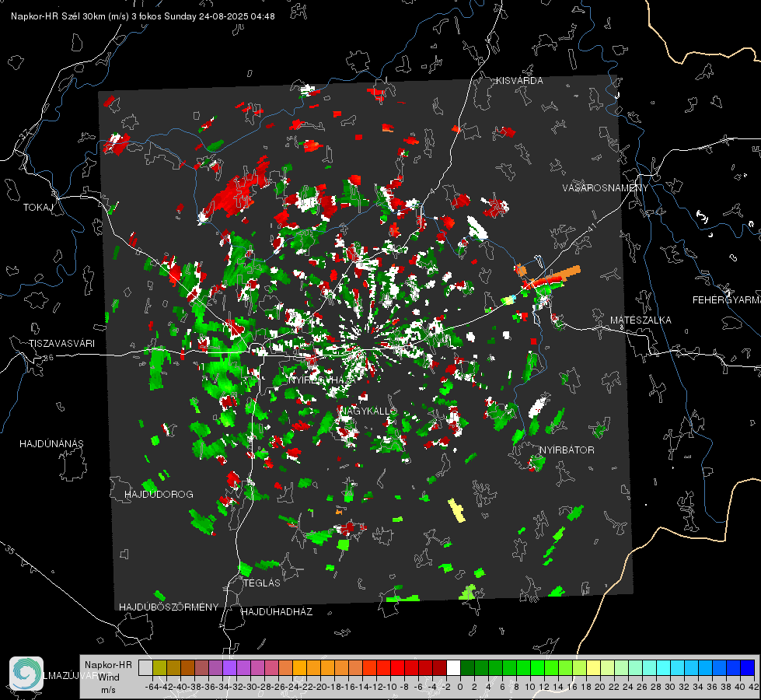Click the MÁTÉSZALKA city label
This screenshot has width=761, height=700.
(x=641, y=320)
